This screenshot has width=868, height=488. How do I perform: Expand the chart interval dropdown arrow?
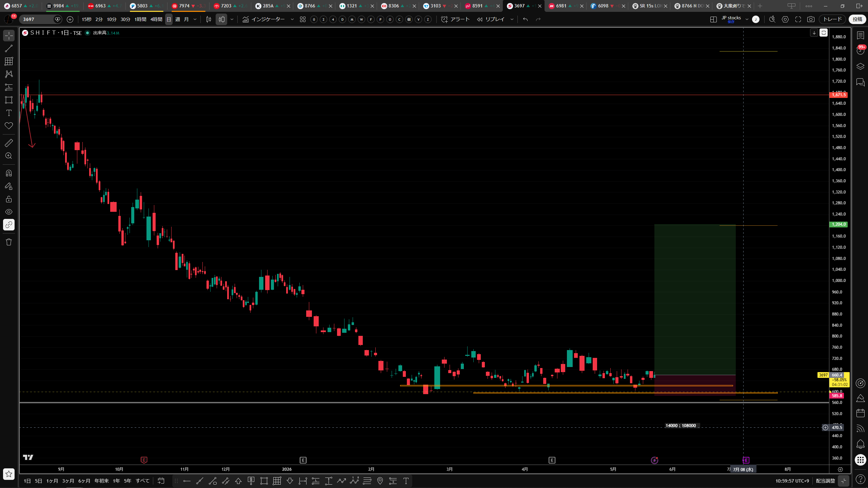pyautogui.click(x=195, y=19)
